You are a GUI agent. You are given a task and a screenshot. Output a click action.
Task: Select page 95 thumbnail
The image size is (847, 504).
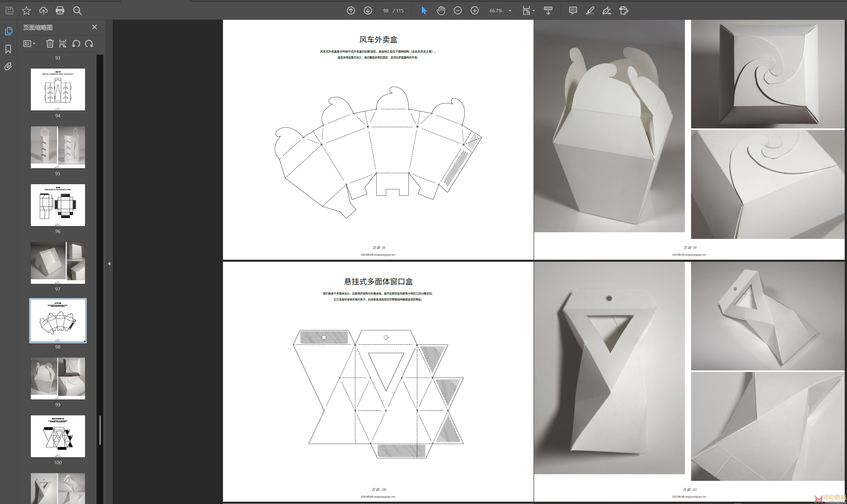tap(58, 147)
